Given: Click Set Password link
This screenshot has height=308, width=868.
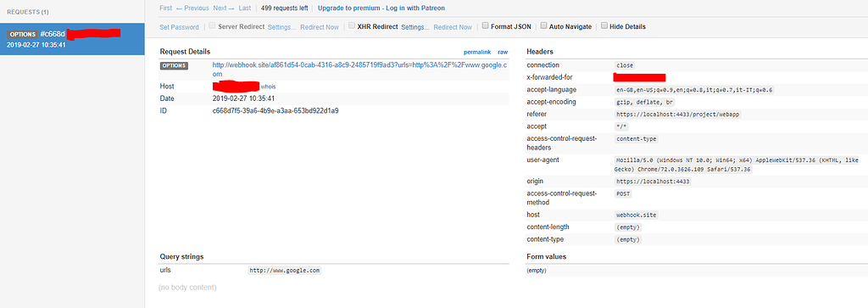Looking at the screenshot, I should (x=179, y=26).
